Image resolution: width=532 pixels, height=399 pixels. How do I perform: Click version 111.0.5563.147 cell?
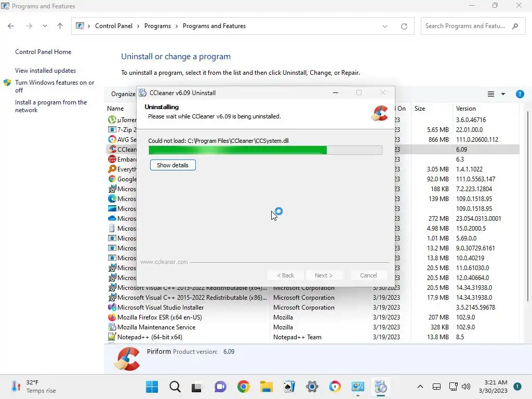tap(476, 179)
